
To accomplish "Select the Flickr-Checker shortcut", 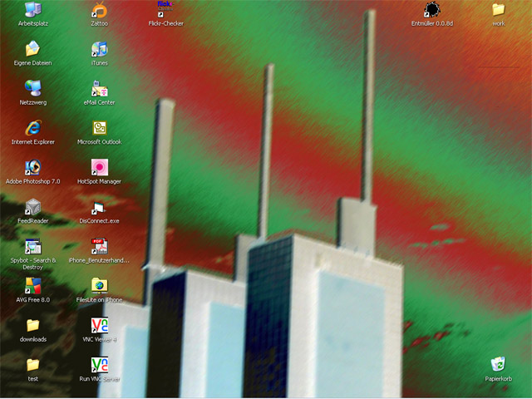I will tap(165, 11).
